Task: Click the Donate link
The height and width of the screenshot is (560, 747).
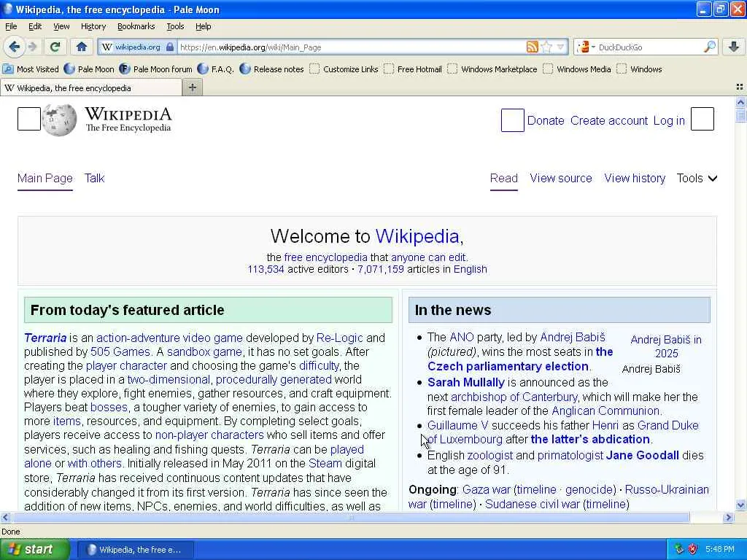Action: (546, 120)
